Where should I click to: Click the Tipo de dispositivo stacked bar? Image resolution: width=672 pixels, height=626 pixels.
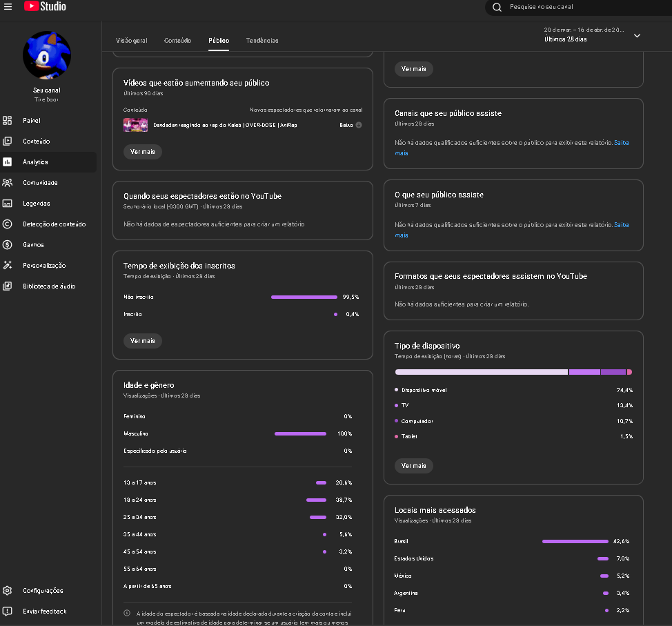click(513, 372)
